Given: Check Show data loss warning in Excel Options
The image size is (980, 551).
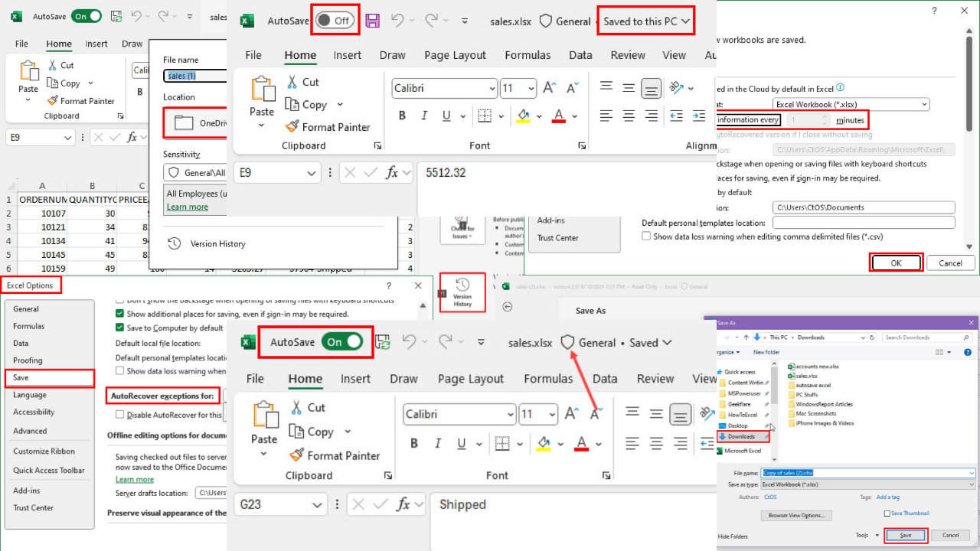Looking at the screenshot, I should (x=119, y=371).
